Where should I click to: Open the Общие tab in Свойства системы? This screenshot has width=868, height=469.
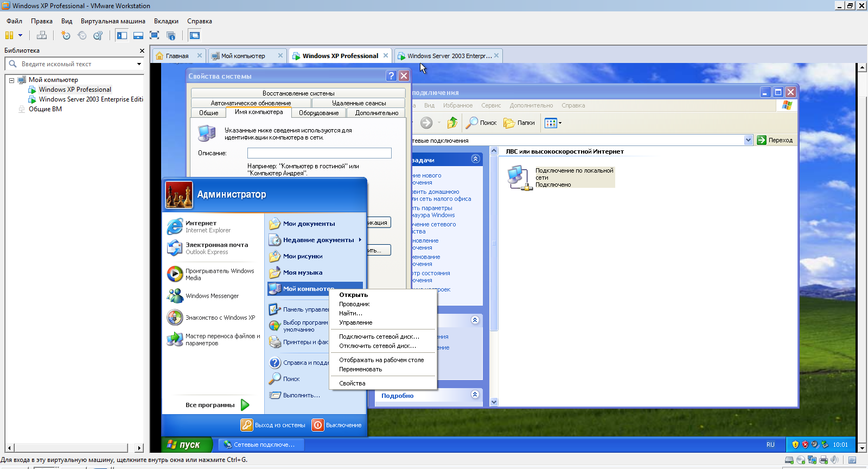point(209,113)
